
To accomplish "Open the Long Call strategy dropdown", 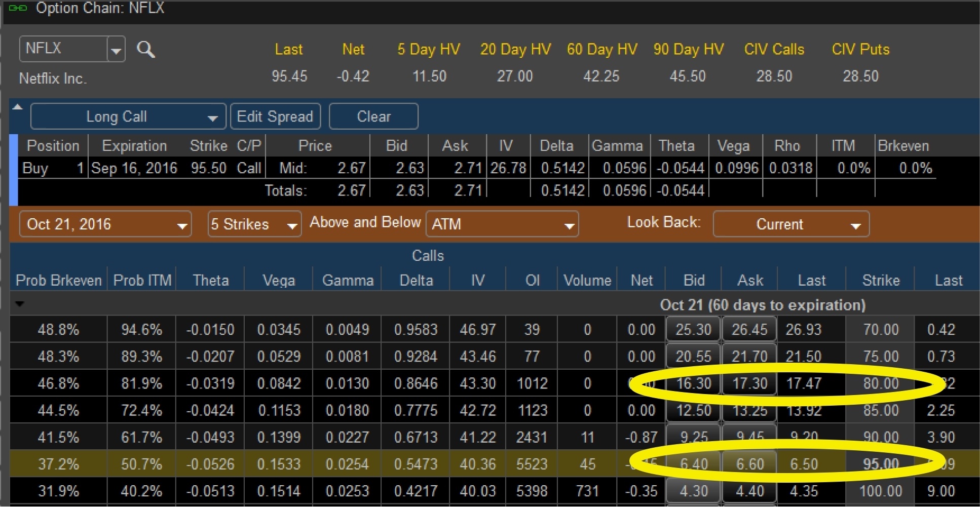I will point(128,116).
